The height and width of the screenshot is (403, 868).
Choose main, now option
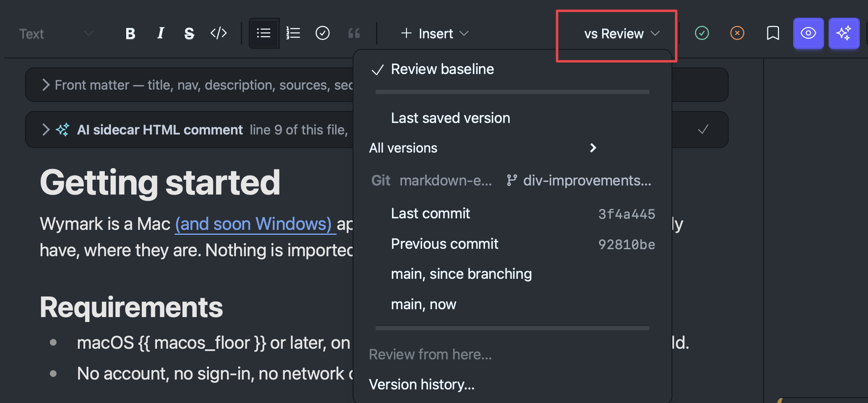(512, 304)
